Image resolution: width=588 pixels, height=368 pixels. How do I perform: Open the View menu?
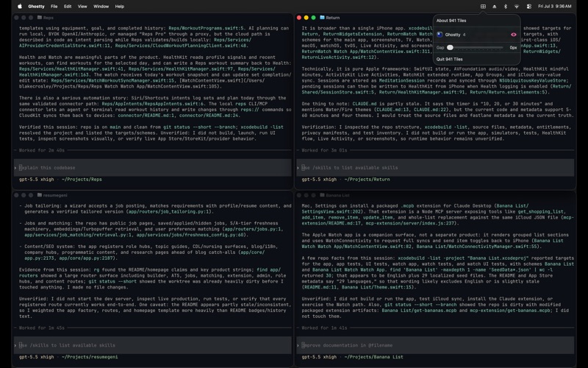[x=82, y=7]
